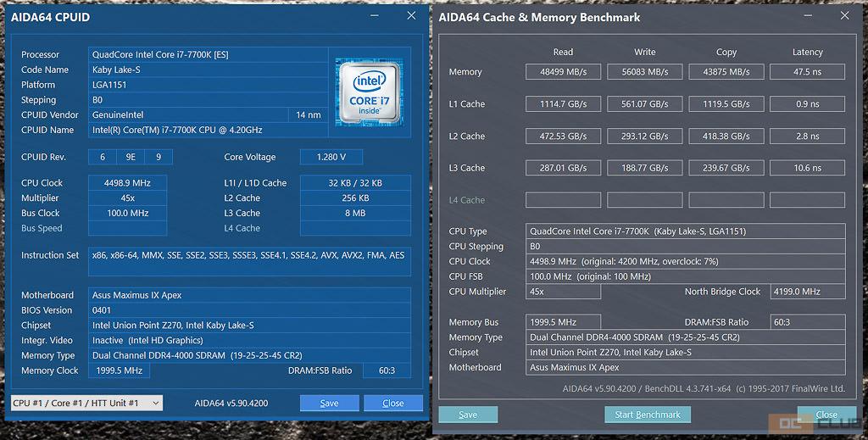Select CPUID Name Intel(R) Core(TM) i7-7700K field
868x440 pixels.
coord(209,130)
